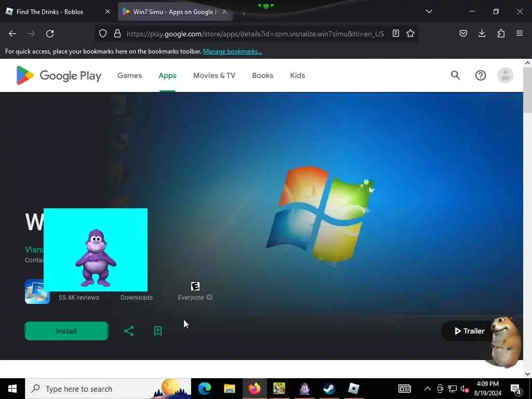Screen dimensions: 532x399
Task: Open the extensions puzzle icon
Action: coord(501,33)
